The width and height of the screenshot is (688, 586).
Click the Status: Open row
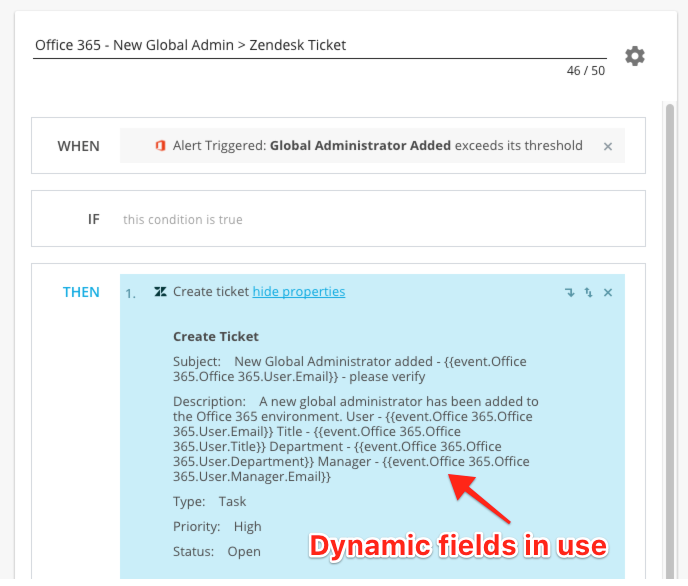coord(217,551)
